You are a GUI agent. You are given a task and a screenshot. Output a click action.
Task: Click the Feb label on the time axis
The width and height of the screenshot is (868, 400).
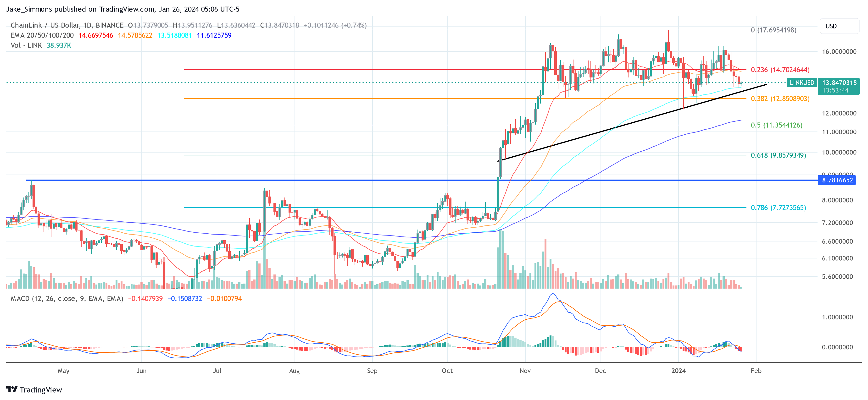pos(756,371)
